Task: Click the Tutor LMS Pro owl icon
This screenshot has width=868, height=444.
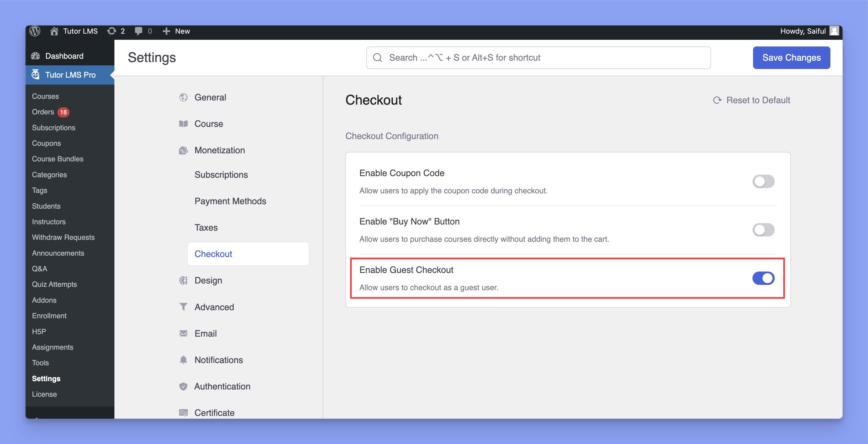Action: (35, 74)
